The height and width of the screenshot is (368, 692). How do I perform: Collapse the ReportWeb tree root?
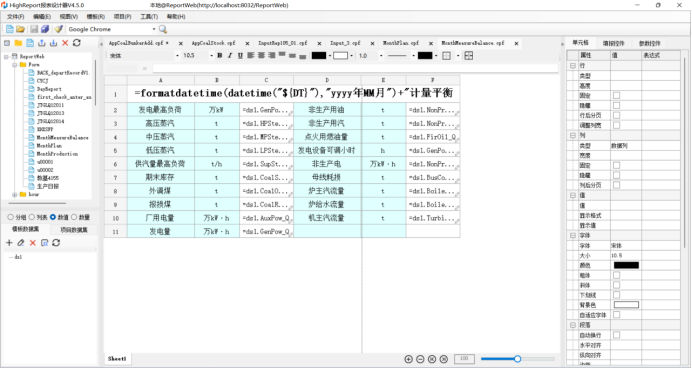[x=6, y=56]
